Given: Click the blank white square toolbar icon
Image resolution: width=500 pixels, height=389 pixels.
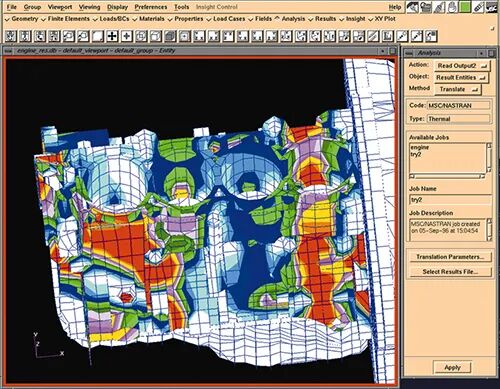Looking at the screenshot, I should coord(98,36).
